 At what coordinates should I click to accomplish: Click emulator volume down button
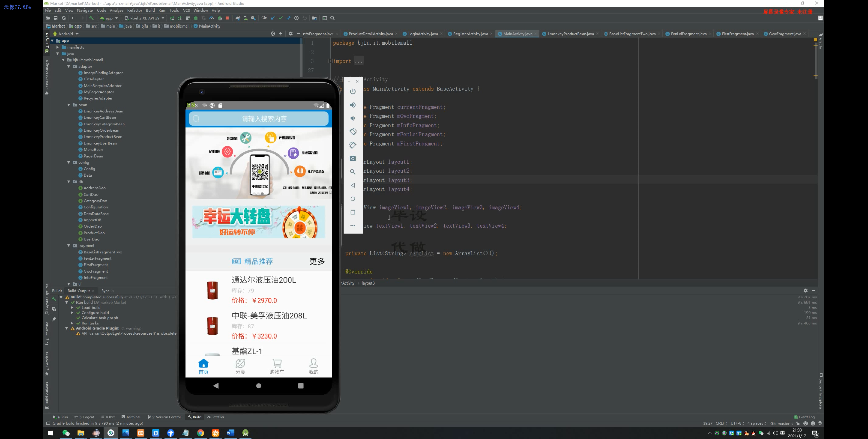(x=353, y=118)
